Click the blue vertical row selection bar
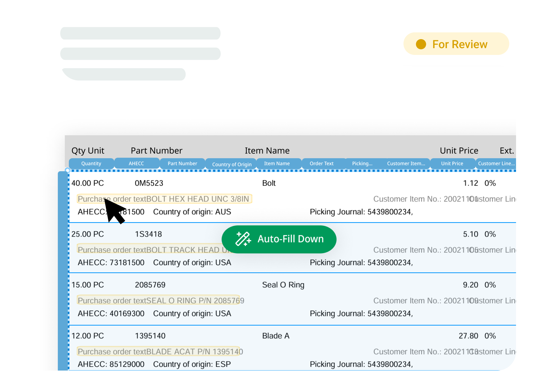This screenshot has width=542, height=392. 63,270
